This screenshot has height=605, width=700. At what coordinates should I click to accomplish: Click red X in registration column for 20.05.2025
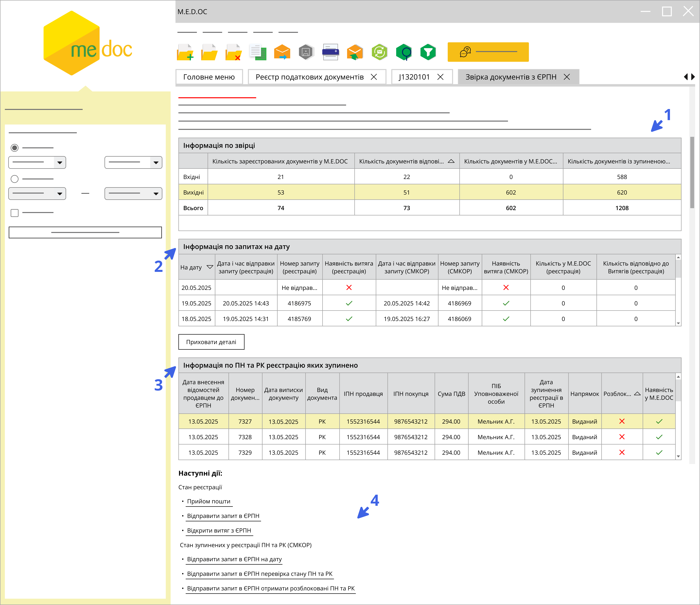(x=349, y=287)
